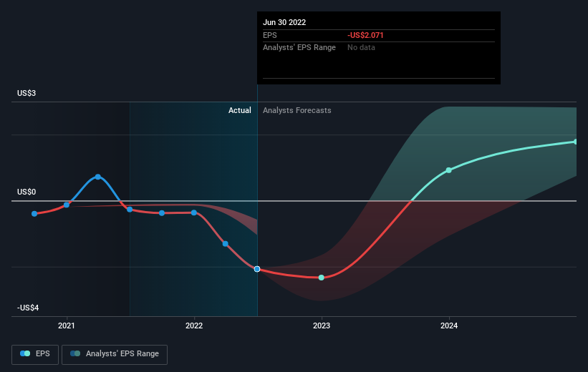Viewport: 588px width, 372px height.
Task: Click the -US$2.071 EPS value in tooltip
Action: pyautogui.click(x=365, y=35)
